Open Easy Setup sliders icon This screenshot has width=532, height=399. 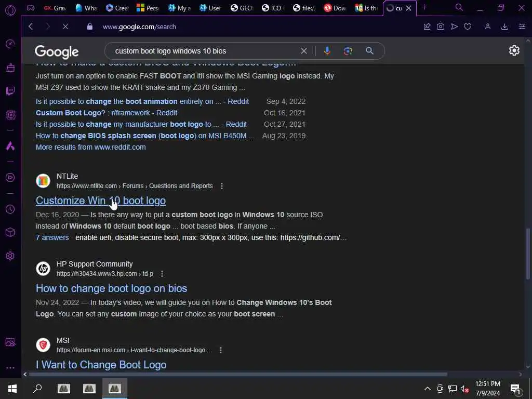[522, 26]
